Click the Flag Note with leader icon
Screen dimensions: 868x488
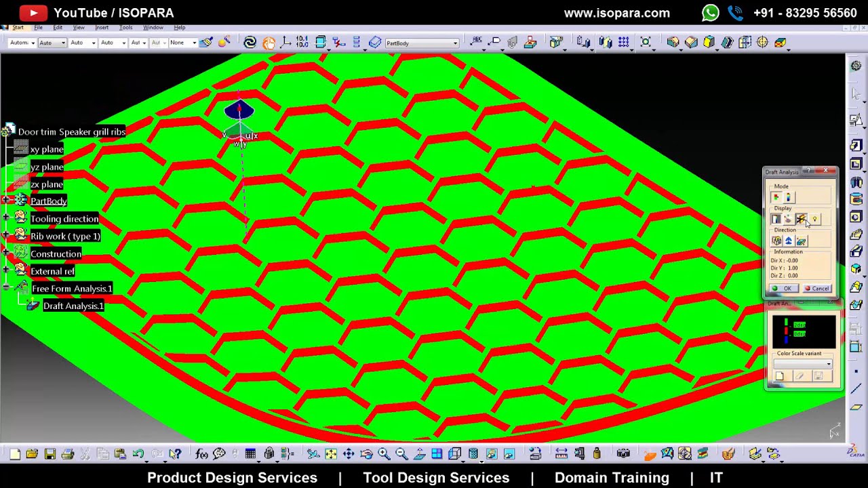click(494, 43)
